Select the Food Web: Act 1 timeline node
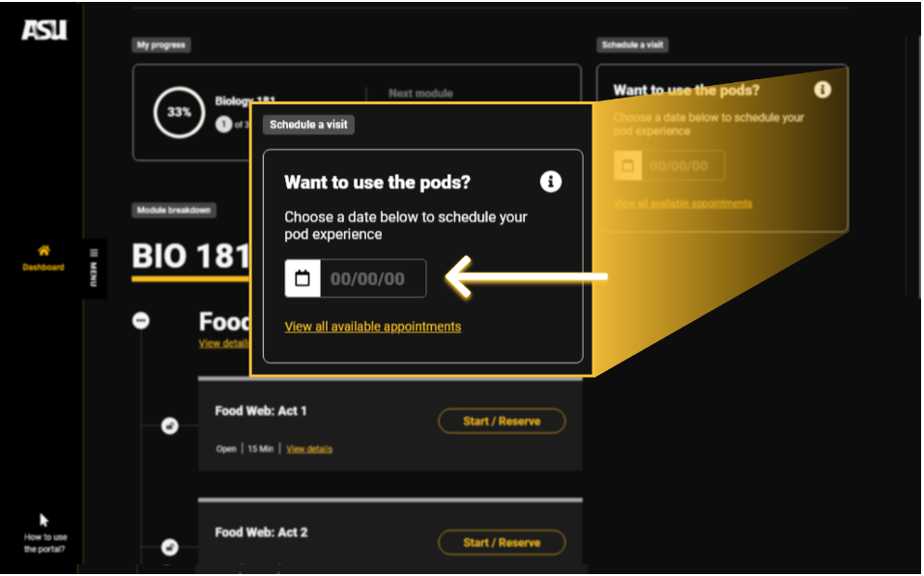The height and width of the screenshot is (576, 924). click(169, 425)
